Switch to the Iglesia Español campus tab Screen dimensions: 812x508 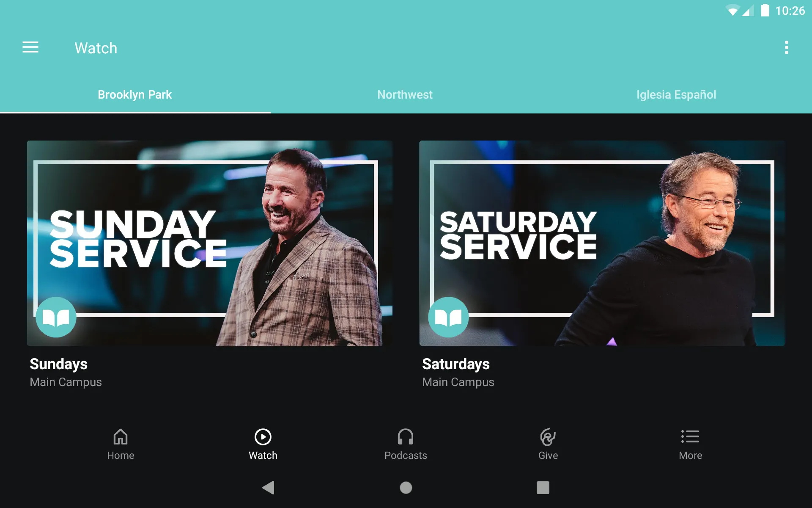coord(675,94)
